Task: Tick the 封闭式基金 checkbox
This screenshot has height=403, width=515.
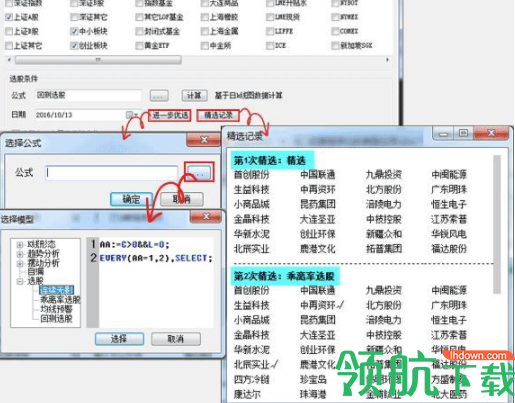Action: [139, 31]
